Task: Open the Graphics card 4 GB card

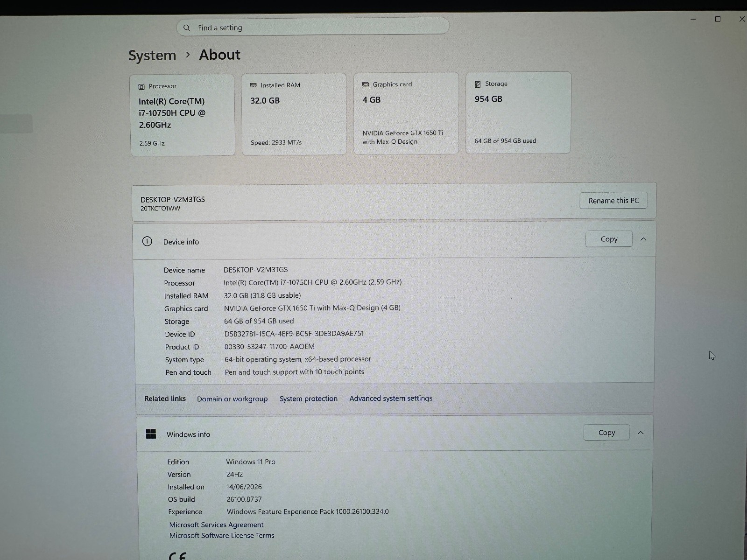Action: pos(406,113)
